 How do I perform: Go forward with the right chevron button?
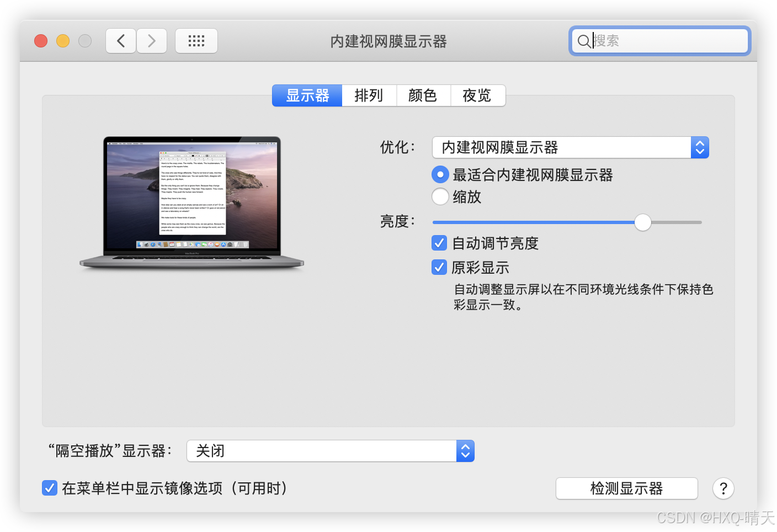[x=152, y=41]
